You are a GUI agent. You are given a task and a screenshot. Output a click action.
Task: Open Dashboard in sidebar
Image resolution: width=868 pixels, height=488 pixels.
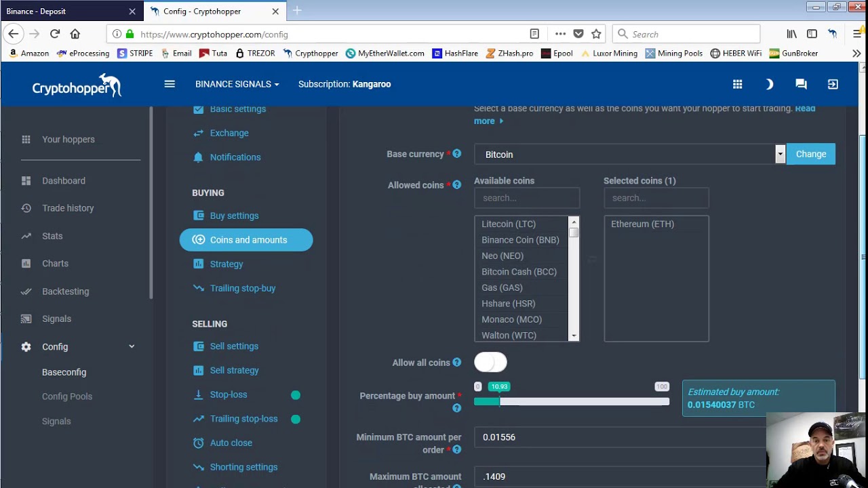(x=64, y=181)
